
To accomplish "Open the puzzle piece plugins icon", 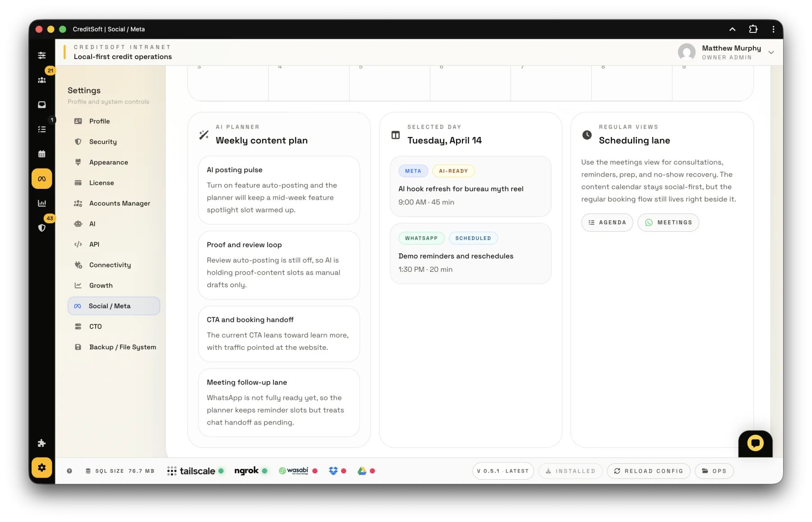I will coord(42,443).
